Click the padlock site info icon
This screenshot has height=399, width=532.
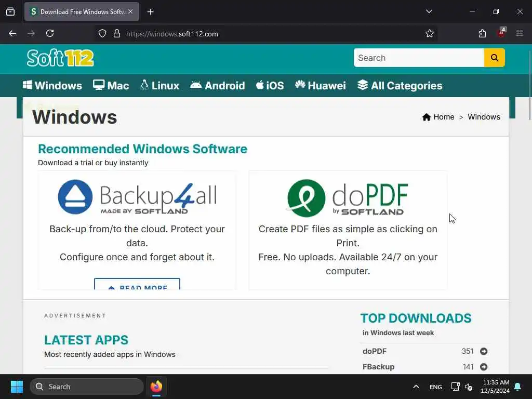[117, 34]
